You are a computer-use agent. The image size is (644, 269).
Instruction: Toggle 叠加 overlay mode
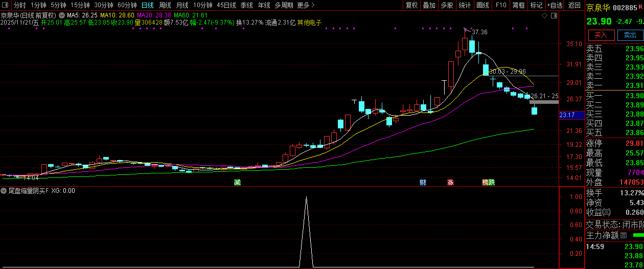(429, 5)
